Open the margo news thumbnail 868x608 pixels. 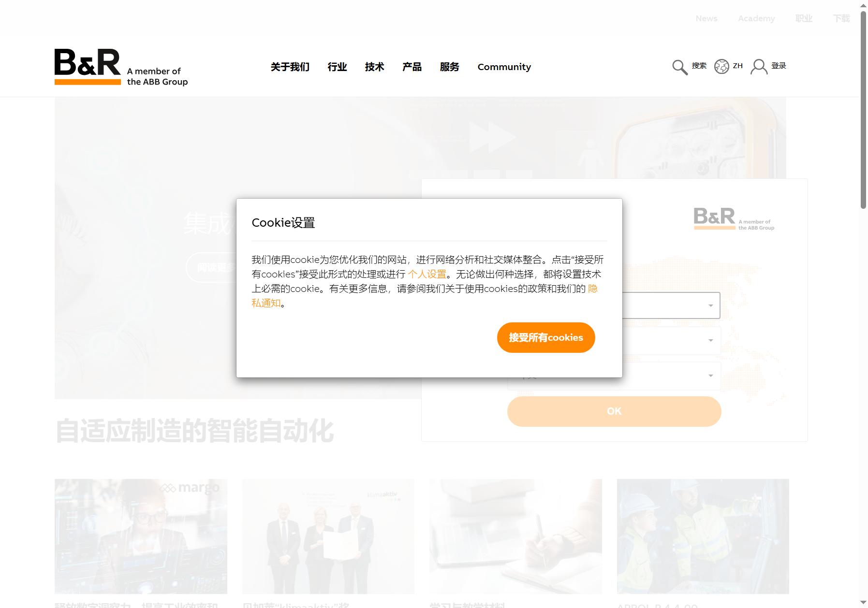[141, 536]
